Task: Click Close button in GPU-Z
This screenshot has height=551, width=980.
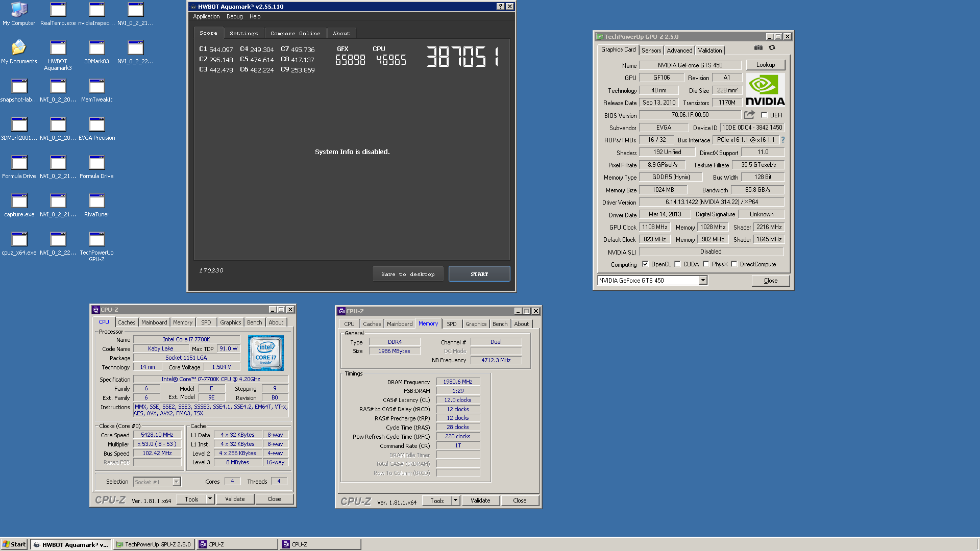Action: (x=770, y=281)
